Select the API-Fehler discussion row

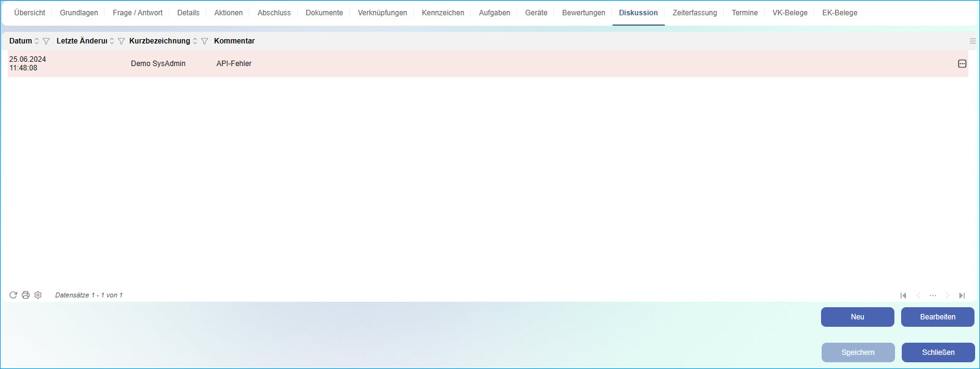pyautogui.click(x=428, y=64)
